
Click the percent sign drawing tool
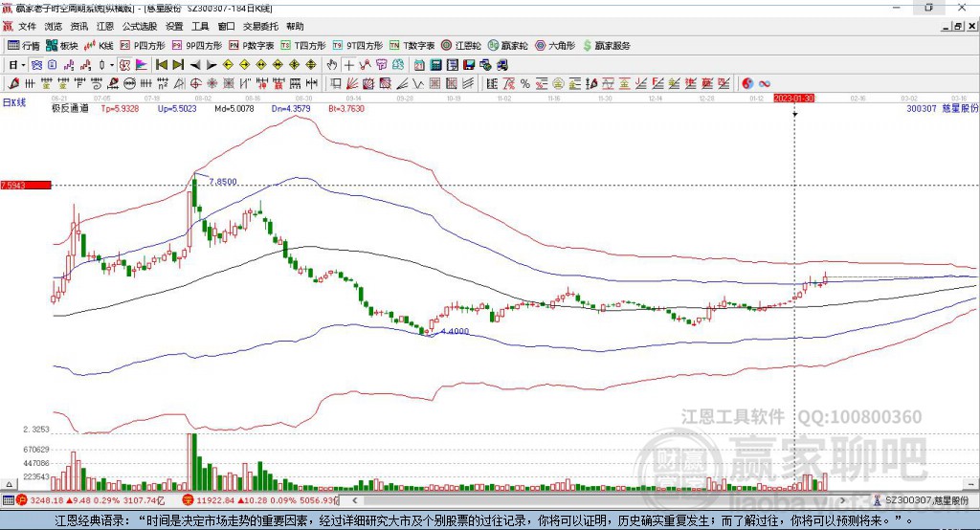525,83
